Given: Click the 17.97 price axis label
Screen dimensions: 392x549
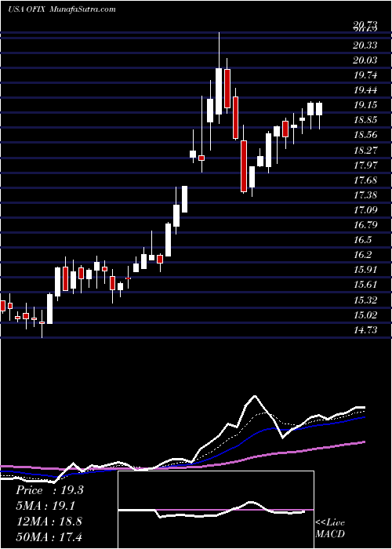Looking at the screenshot, I should click(365, 165).
